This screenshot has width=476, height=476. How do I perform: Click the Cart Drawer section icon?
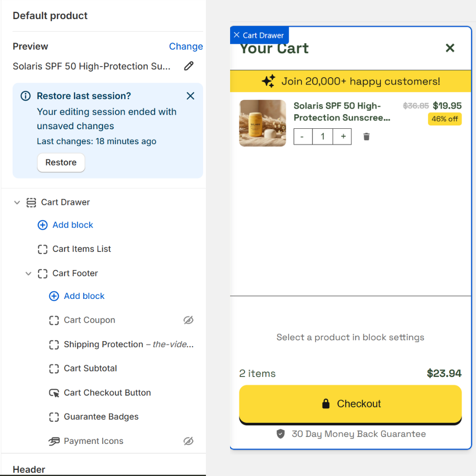click(x=31, y=202)
